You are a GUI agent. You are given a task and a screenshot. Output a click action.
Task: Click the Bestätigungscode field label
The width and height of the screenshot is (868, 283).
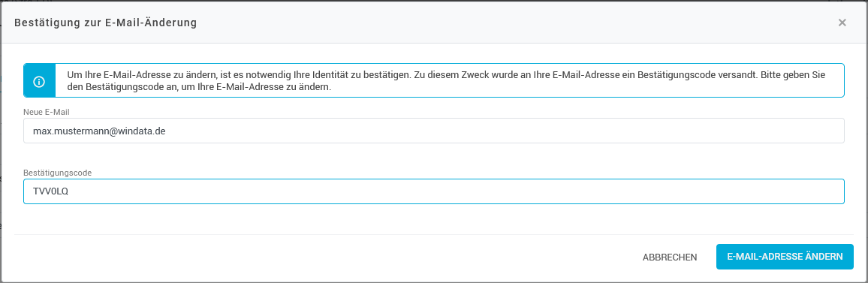[x=58, y=173]
